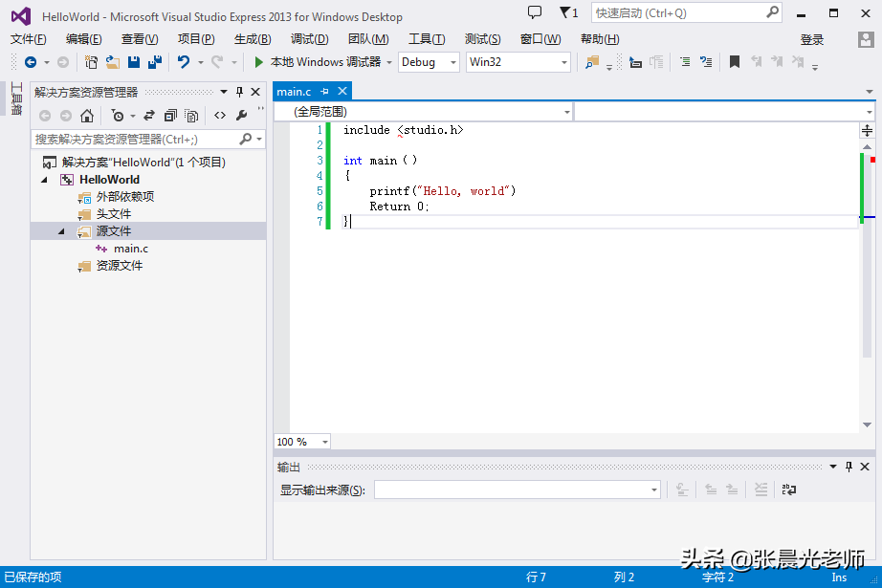Open the 工具(T) menu
The width and height of the screenshot is (882, 588).
(x=427, y=39)
